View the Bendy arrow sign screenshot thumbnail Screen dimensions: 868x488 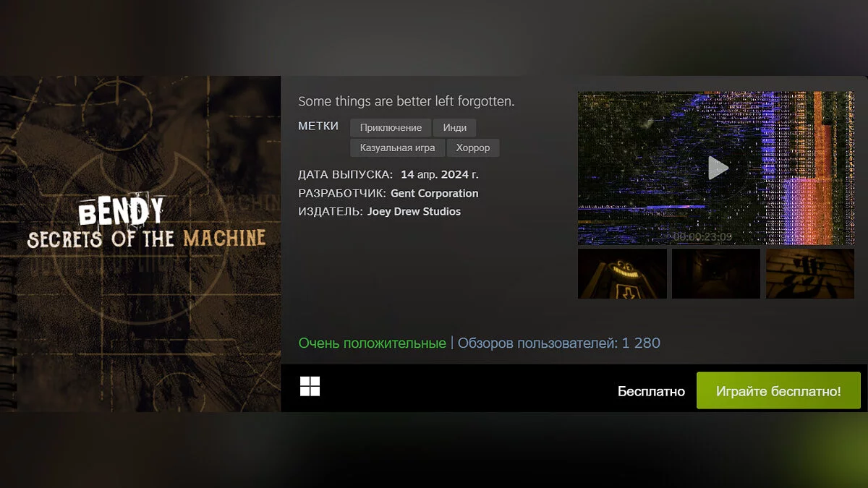622,273
